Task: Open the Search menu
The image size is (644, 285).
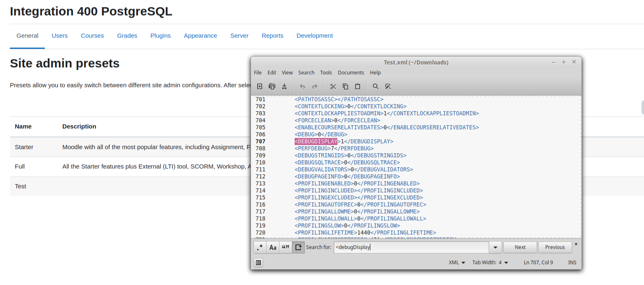Action: [306, 72]
